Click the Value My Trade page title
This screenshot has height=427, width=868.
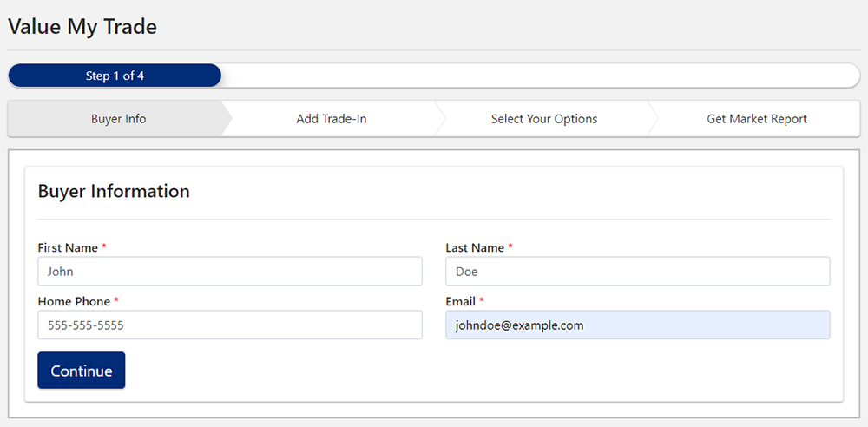82,27
